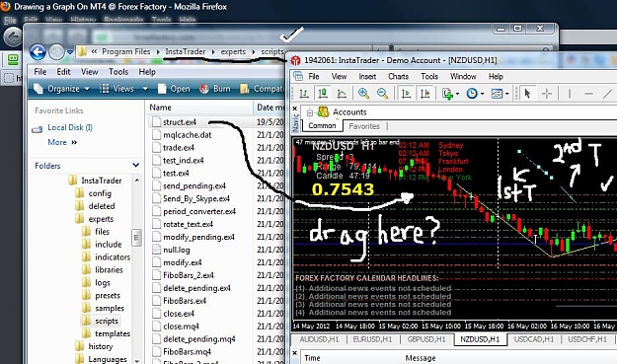Select the horizontal line drawing tool

pos(588,94)
